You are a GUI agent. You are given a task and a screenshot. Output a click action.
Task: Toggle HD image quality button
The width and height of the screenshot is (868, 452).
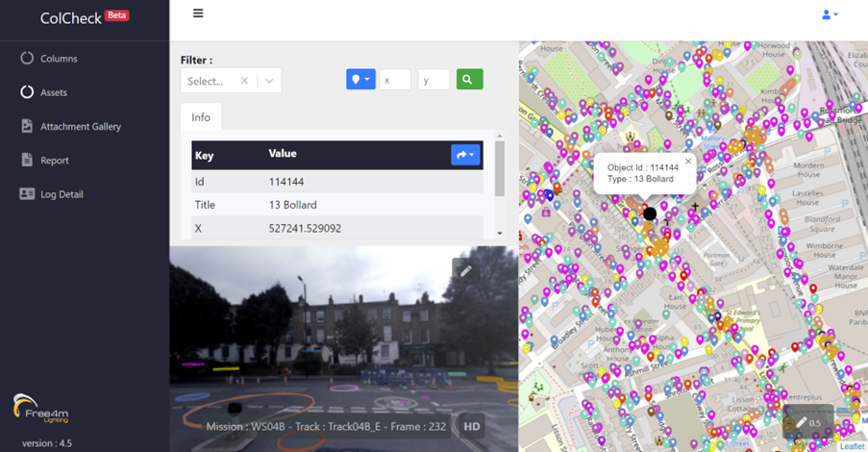pos(472,426)
